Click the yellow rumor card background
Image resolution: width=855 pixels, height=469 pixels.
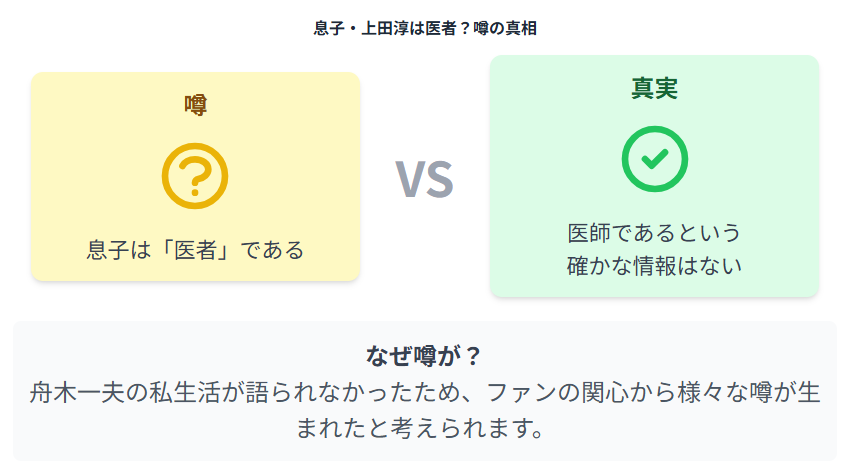pos(195,177)
